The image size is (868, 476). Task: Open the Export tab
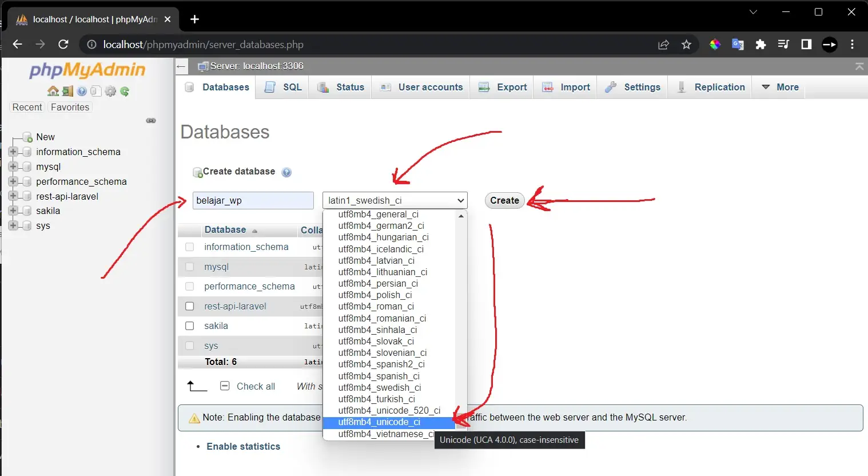pos(503,88)
